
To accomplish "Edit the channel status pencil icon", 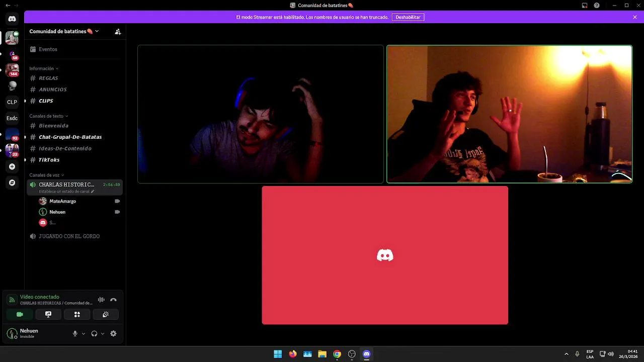I will [x=93, y=192].
